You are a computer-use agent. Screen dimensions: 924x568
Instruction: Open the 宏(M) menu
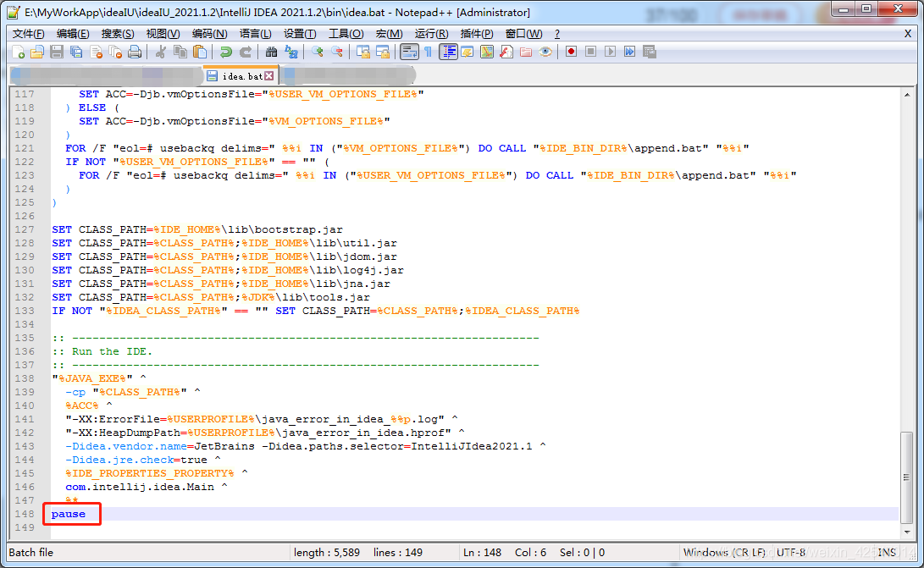[390, 34]
